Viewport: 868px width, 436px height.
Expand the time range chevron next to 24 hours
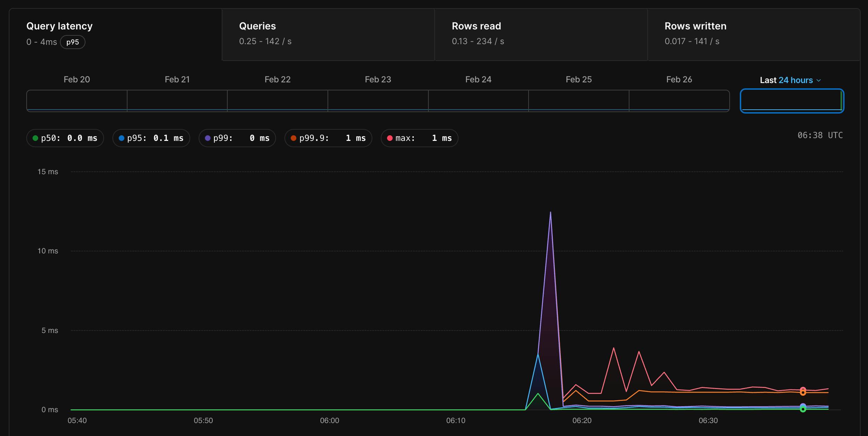click(818, 80)
